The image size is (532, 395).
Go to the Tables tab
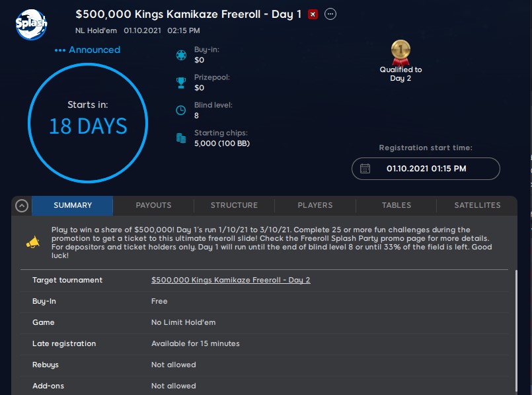click(397, 206)
